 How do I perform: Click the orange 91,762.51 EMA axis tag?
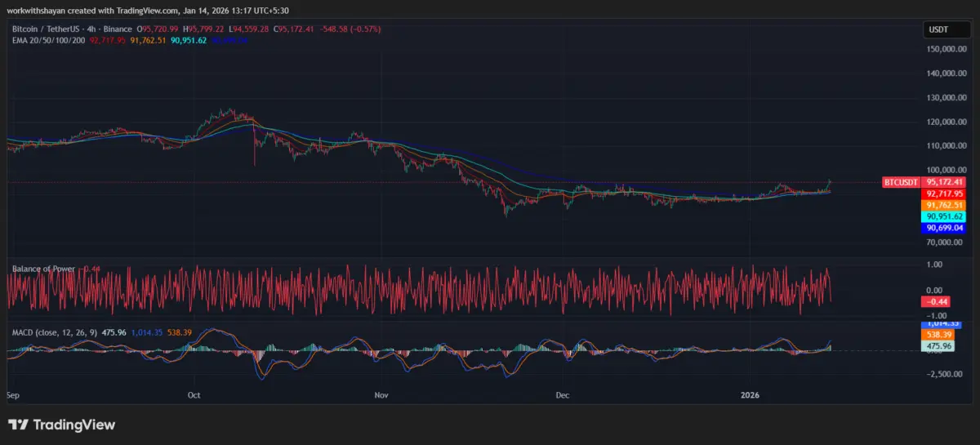943,205
